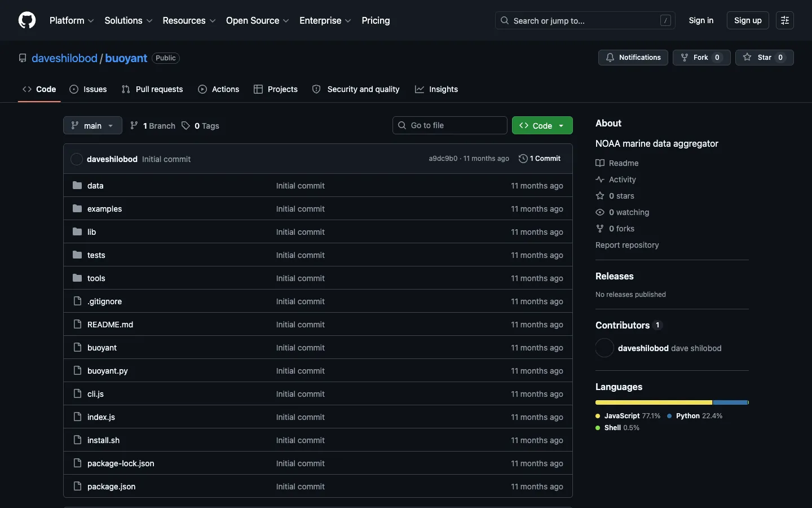Click the Notifications bell button
This screenshot has height=508, width=812.
click(633, 58)
